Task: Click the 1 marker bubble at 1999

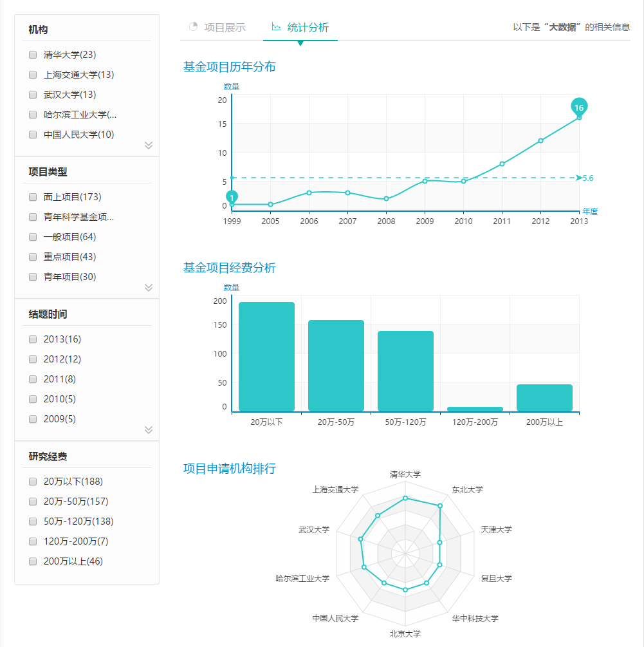Action: pyautogui.click(x=232, y=197)
